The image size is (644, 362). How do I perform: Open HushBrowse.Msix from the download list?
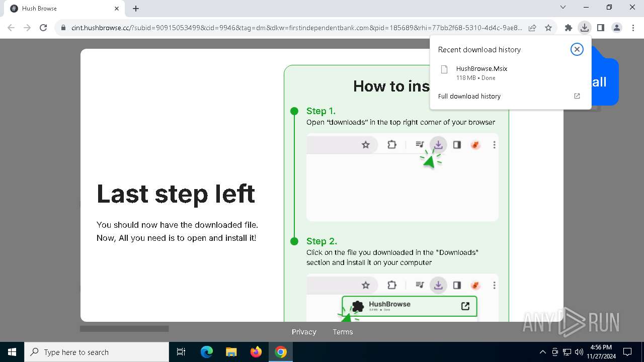coord(510,73)
